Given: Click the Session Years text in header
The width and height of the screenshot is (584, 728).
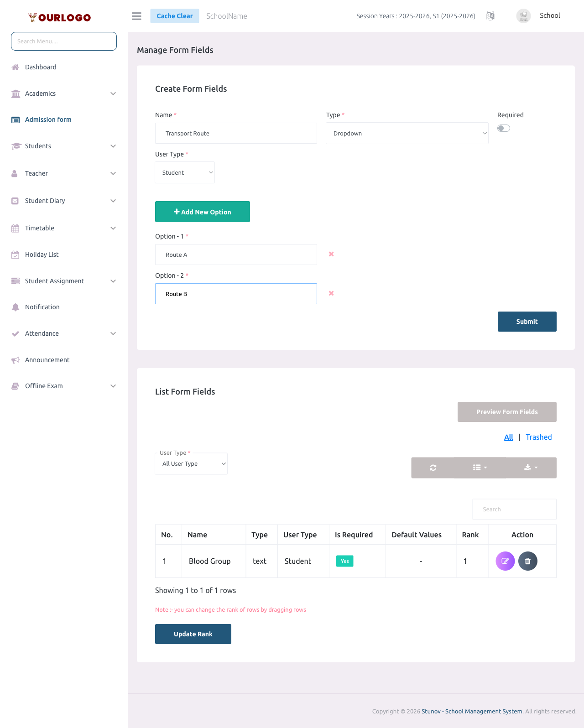Looking at the screenshot, I should click(416, 16).
